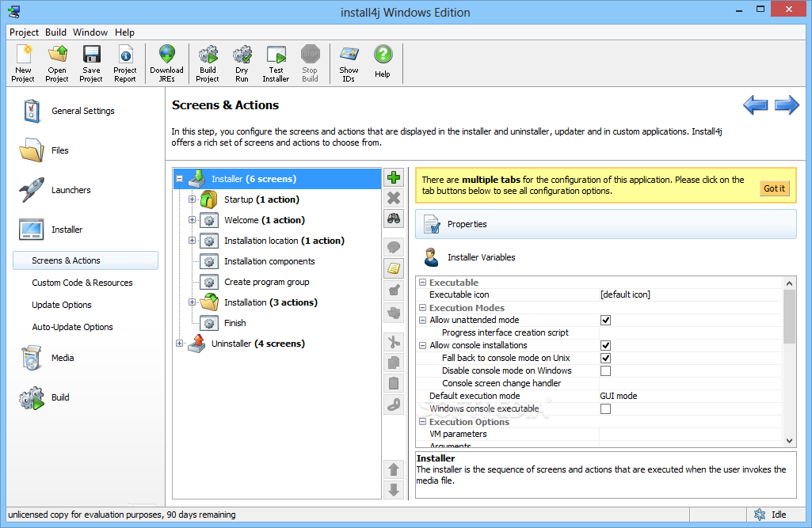Select the Installer section in sidebar
This screenshot has height=528, width=812.
point(51,230)
